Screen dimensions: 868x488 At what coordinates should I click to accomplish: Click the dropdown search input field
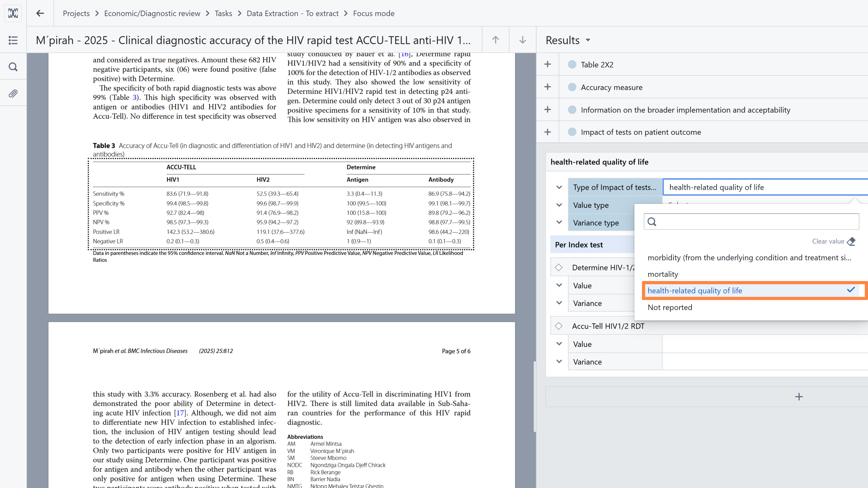click(751, 222)
